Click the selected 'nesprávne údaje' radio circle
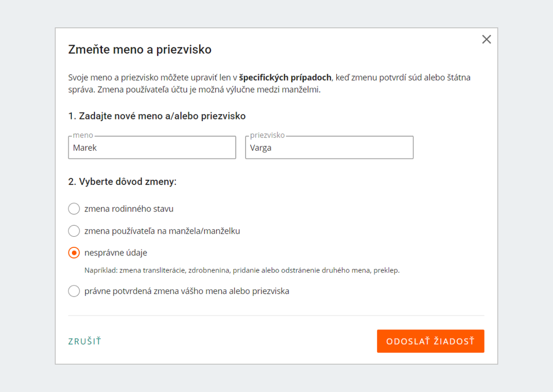 coord(74,253)
